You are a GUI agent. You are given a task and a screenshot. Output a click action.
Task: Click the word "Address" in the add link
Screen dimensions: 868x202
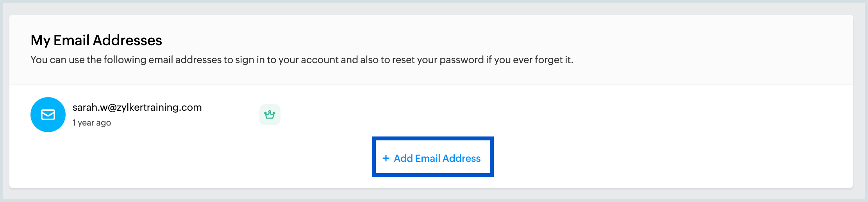[461, 158]
